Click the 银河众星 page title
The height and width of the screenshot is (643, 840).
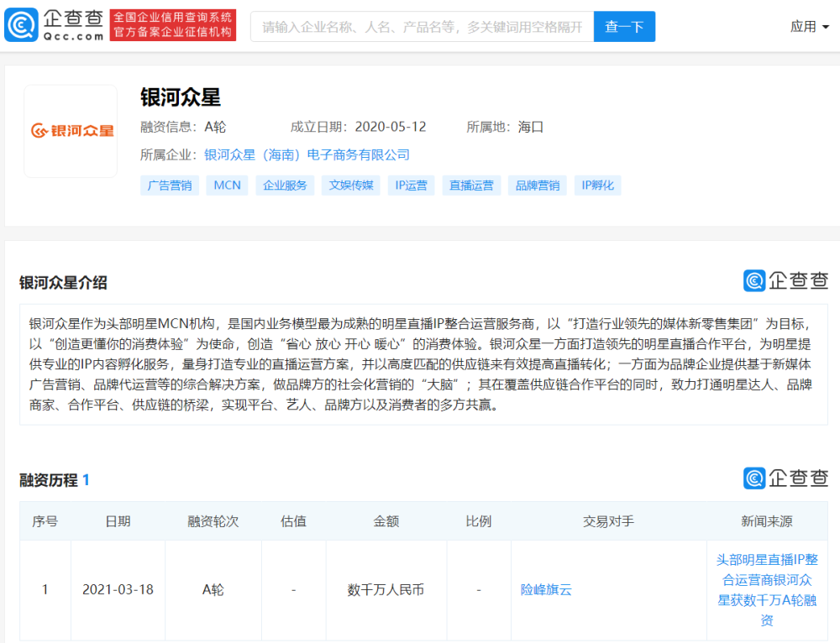[x=181, y=97]
